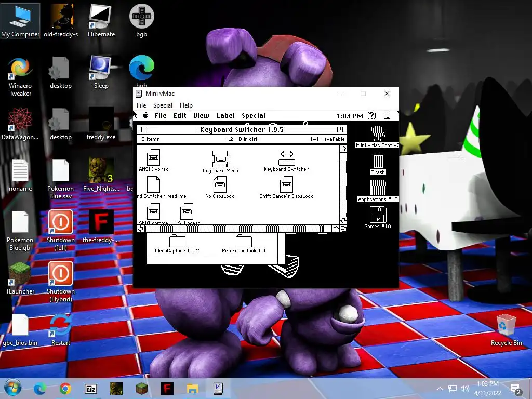Select the Applications #10 disk icon
This screenshot has height=399, width=532.
tap(378, 188)
